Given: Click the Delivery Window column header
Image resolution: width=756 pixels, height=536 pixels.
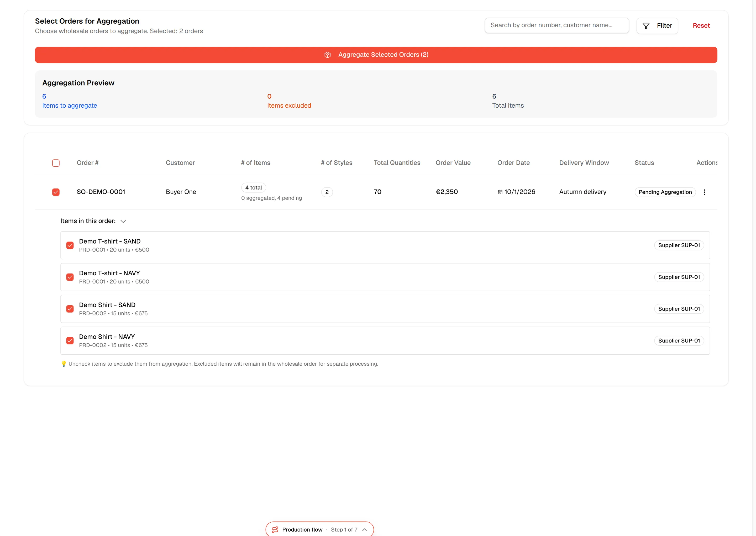Looking at the screenshot, I should 584,163.
